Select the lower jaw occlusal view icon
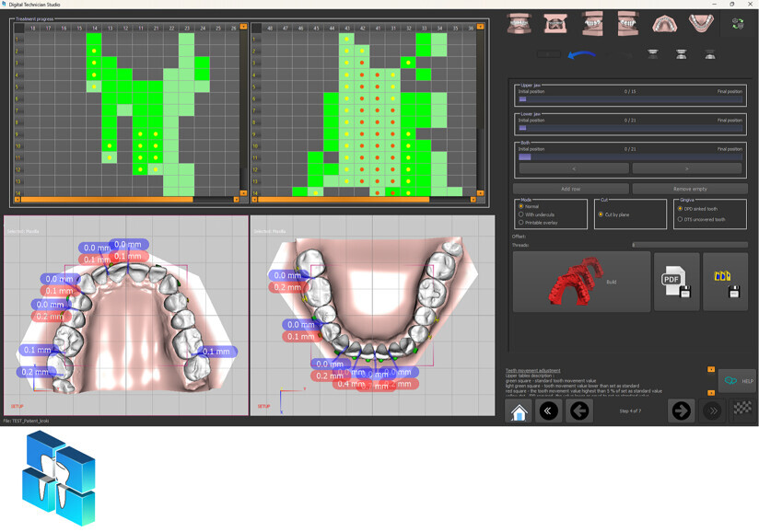The image size is (759, 532). coord(700,23)
